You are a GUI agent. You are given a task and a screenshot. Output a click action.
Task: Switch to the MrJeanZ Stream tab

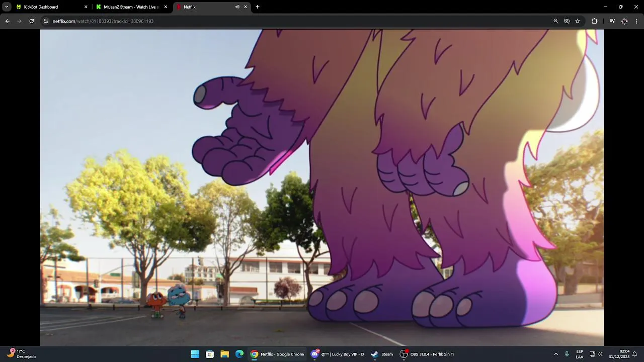[x=132, y=7]
